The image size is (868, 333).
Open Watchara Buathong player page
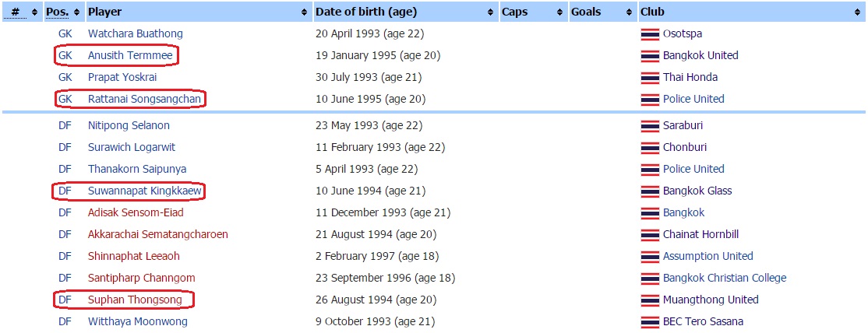click(135, 34)
